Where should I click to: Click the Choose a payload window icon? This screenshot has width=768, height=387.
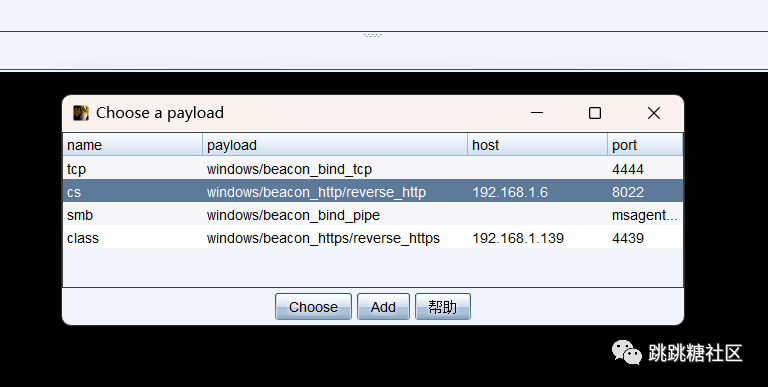coord(81,113)
